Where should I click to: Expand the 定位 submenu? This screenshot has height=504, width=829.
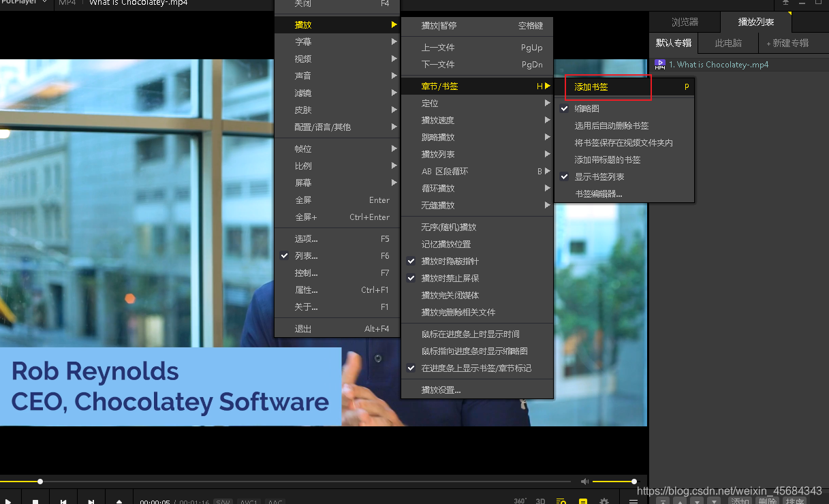point(477,104)
